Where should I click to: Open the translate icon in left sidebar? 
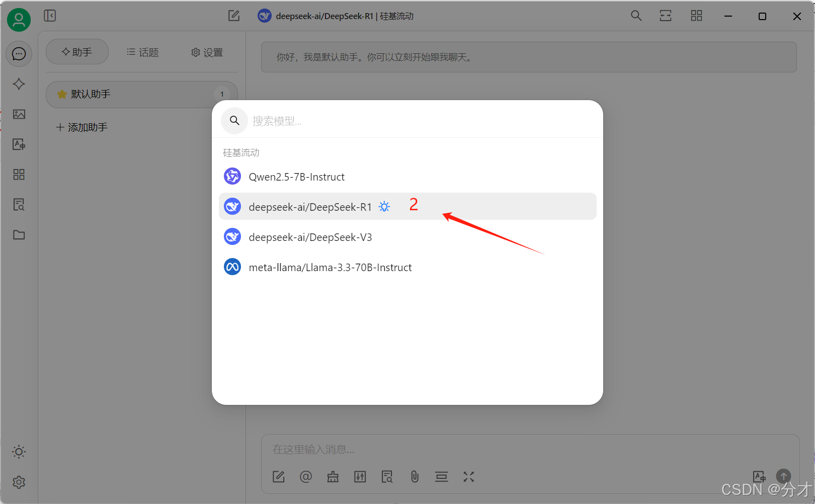tap(19, 144)
